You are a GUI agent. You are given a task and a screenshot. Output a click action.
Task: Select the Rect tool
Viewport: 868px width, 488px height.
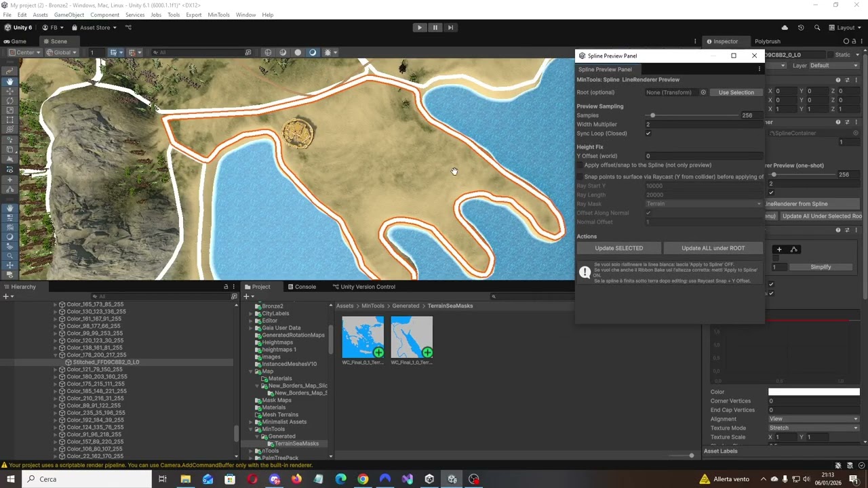point(9,120)
